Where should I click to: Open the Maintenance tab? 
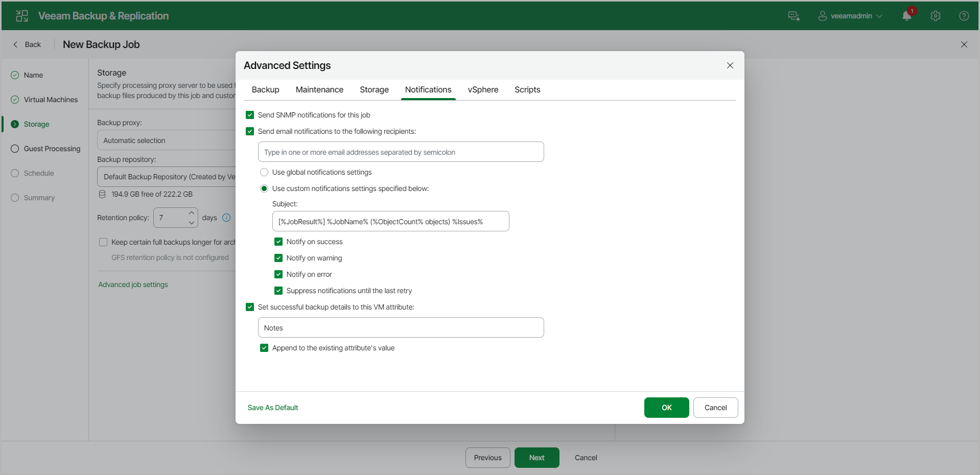(x=319, y=89)
